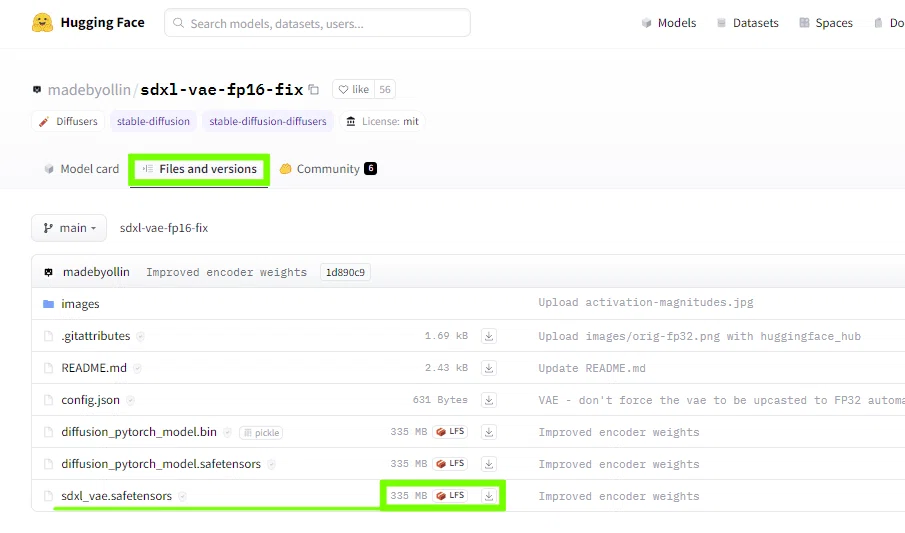The width and height of the screenshot is (905, 533).
Task: Click the stable-diffusion tag
Action: (153, 121)
